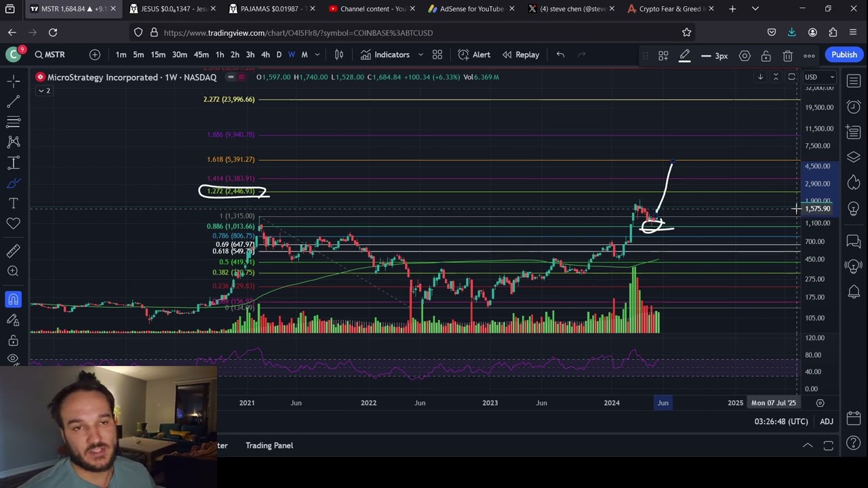
Task: Create an Alert
Action: pos(474,55)
